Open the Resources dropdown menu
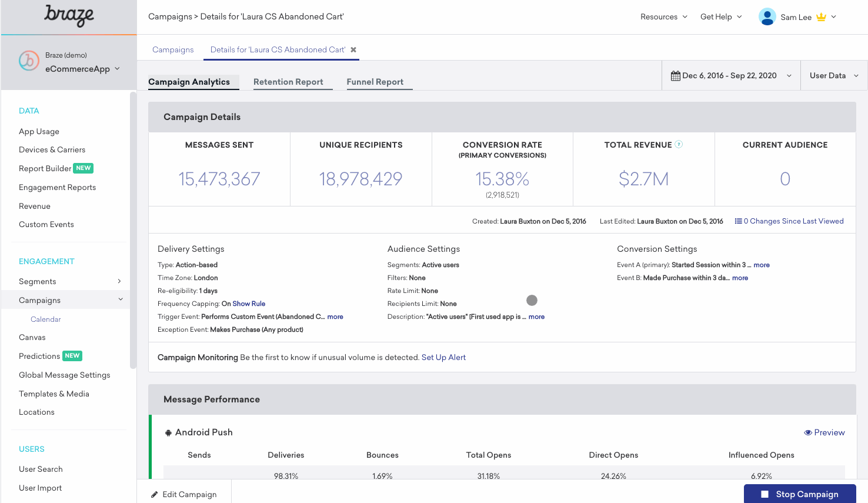 coord(664,17)
